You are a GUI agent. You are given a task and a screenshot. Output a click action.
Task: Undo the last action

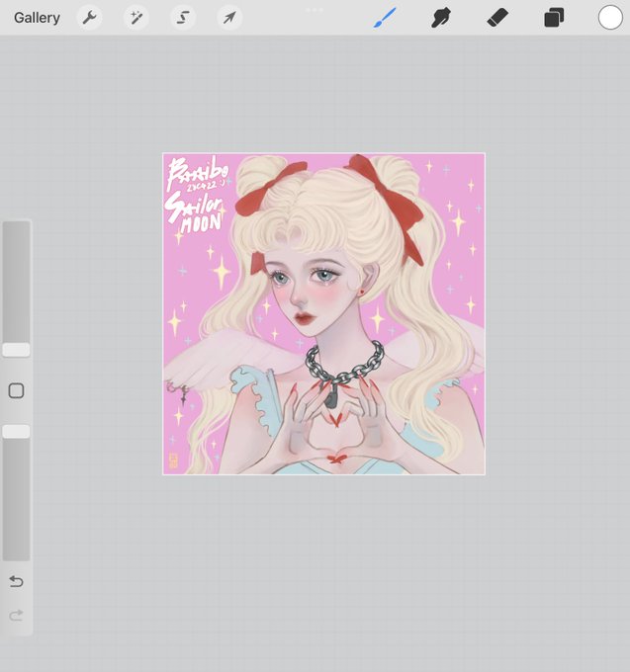16,581
